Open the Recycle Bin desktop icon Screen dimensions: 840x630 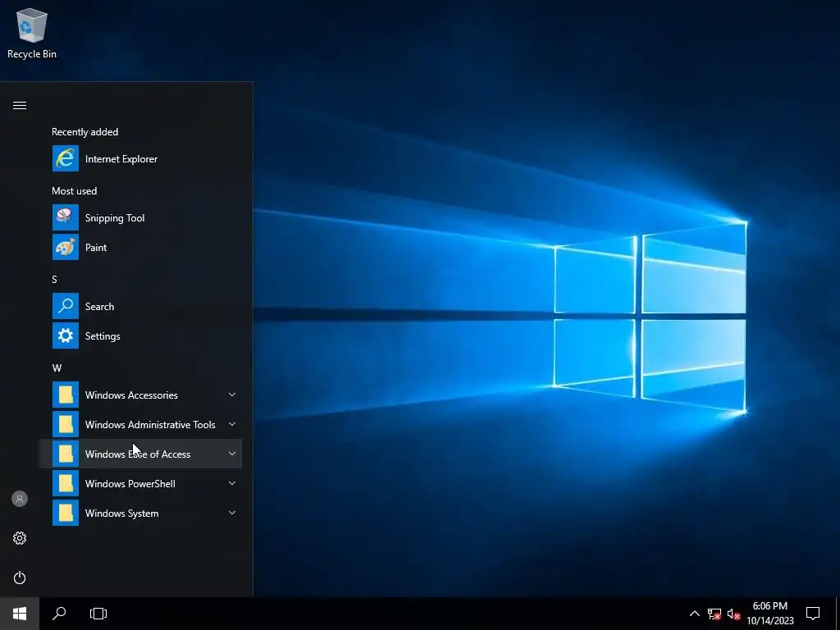click(32, 33)
